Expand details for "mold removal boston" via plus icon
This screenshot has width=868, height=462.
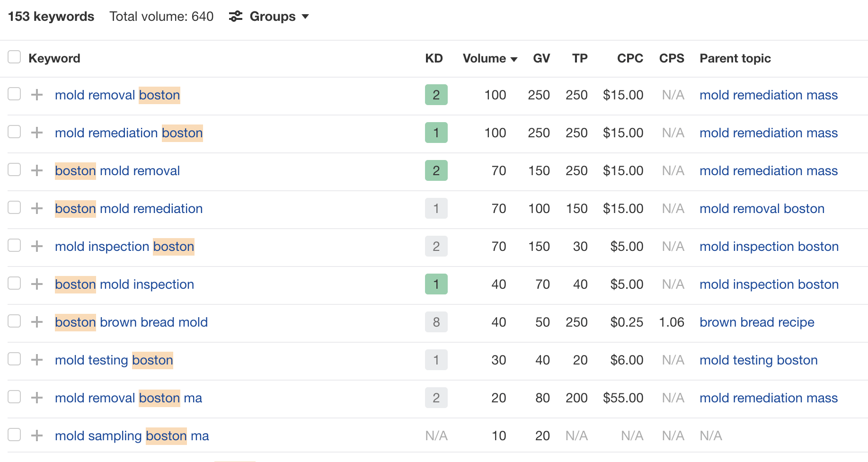36,95
